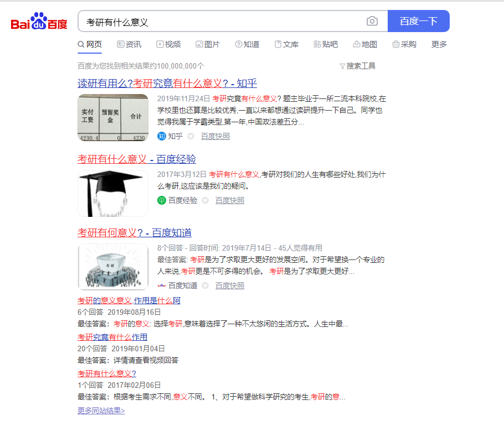504x426 pixels.
Task: Open the 知道 tab
Action: tap(247, 44)
